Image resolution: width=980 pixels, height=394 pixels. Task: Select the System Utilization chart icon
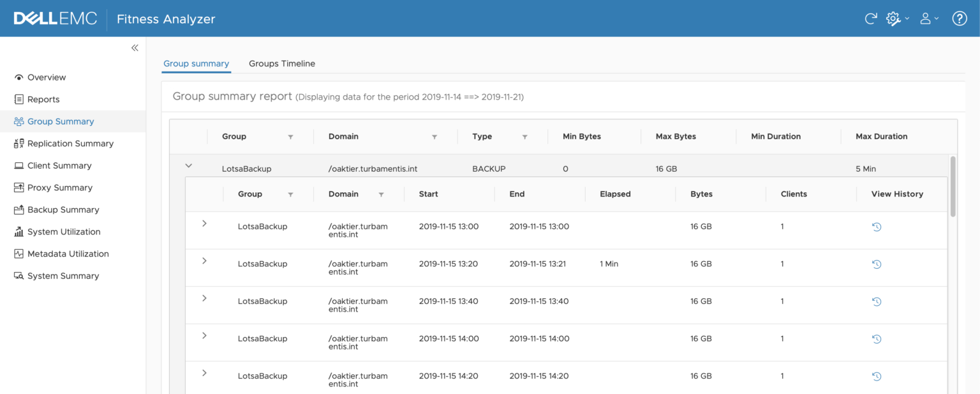tap(20, 231)
